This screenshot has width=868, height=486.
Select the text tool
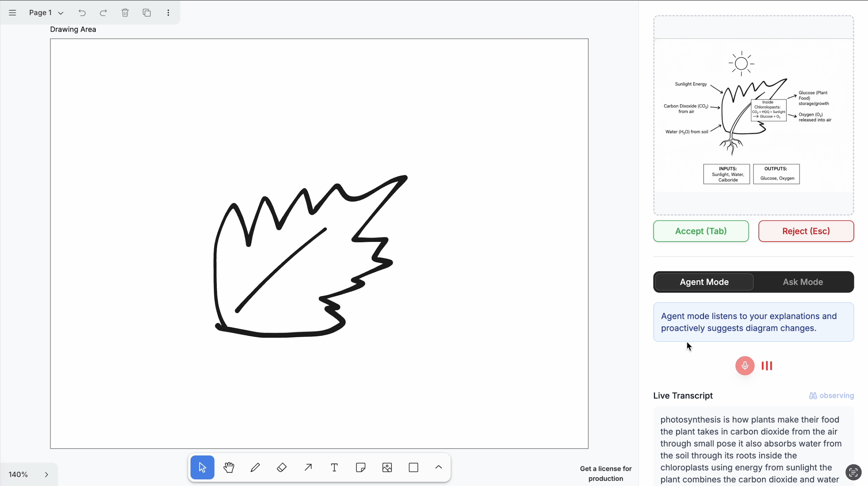pyautogui.click(x=334, y=467)
